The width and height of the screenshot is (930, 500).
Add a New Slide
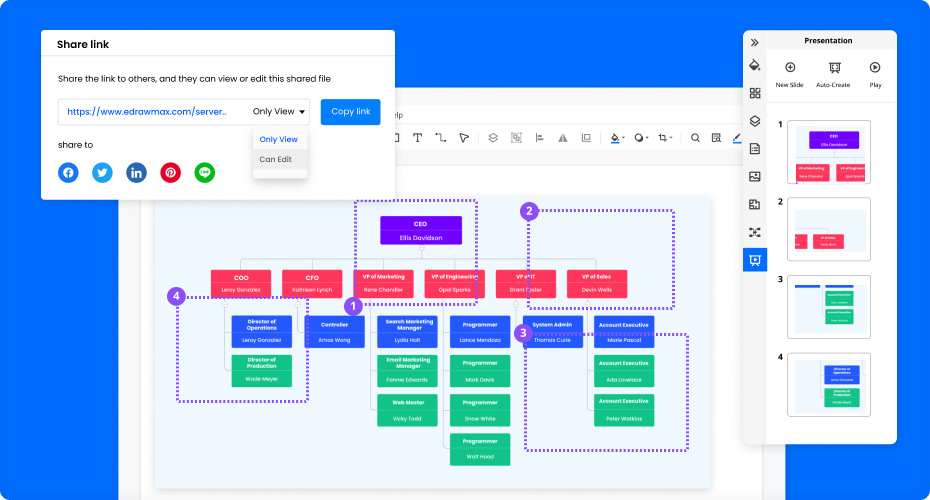(x=789, y=68)
